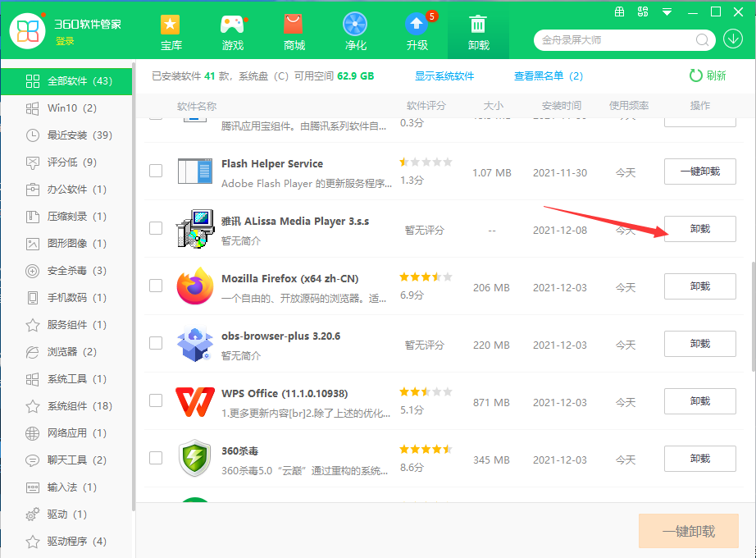
Task: Select 评分低 (9) category
Action: pos(66,162)
